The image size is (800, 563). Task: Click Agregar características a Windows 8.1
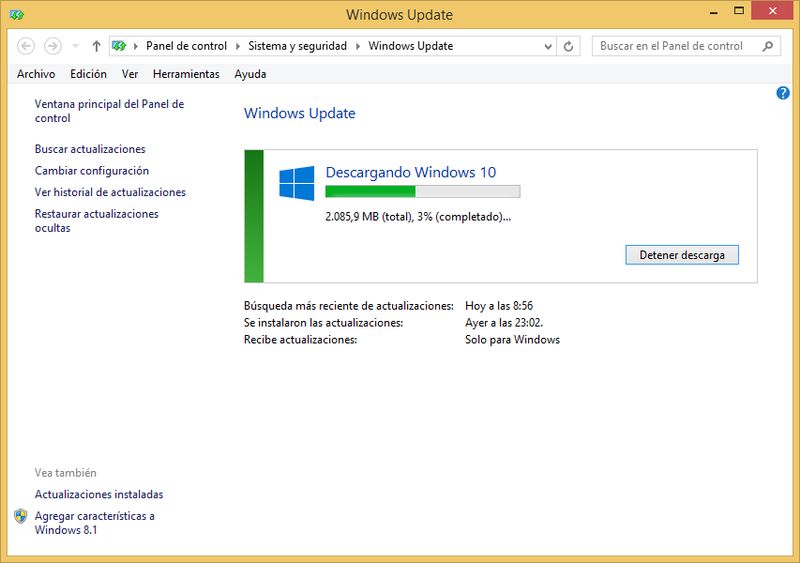(x=94, y=523)
